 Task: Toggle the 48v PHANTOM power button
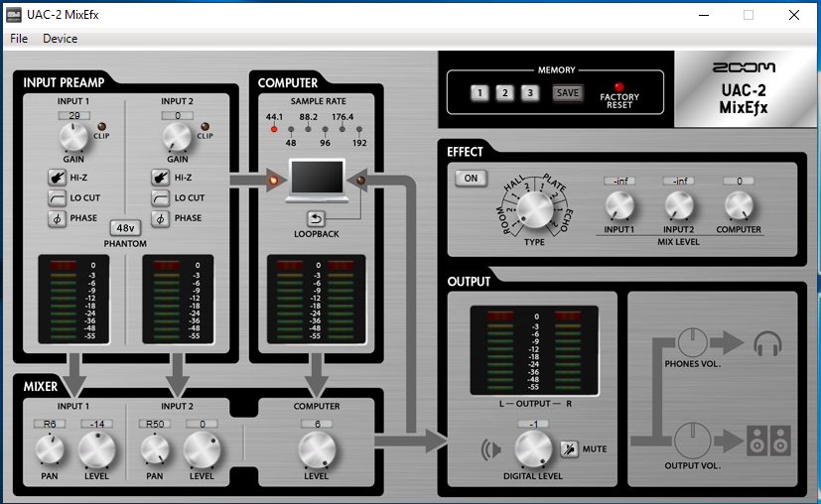125,227
